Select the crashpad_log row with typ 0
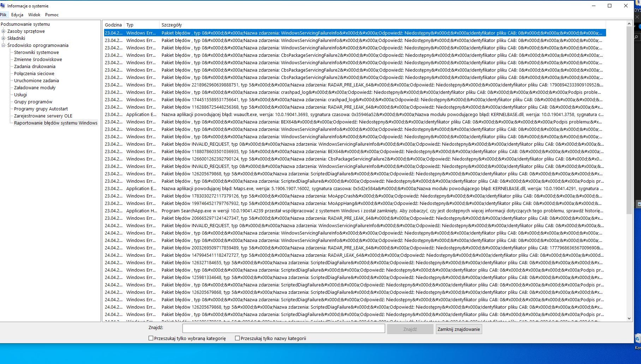641x364 pixels. (x=355, y=92)
